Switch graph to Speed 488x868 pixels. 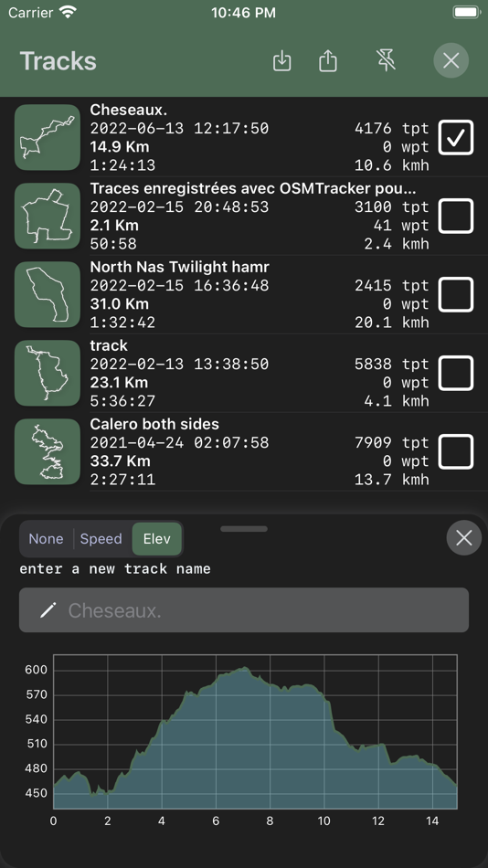(101, 539)
